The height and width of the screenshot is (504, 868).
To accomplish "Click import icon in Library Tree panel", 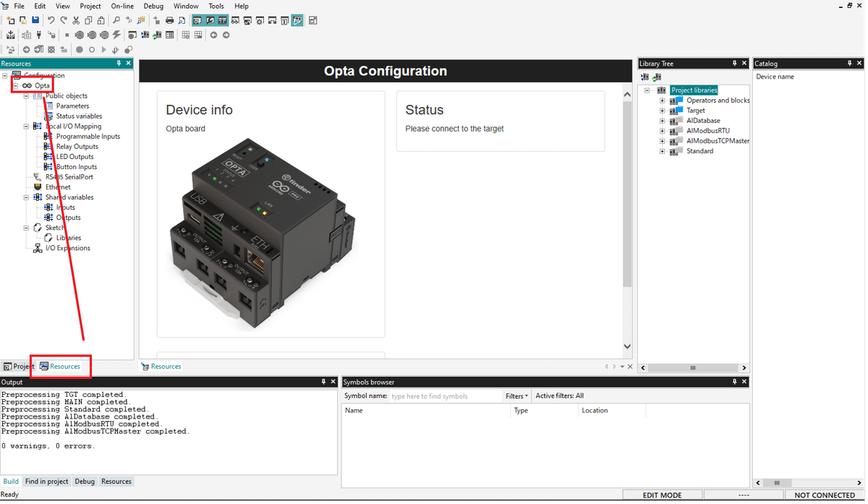I will pos(644,77).
